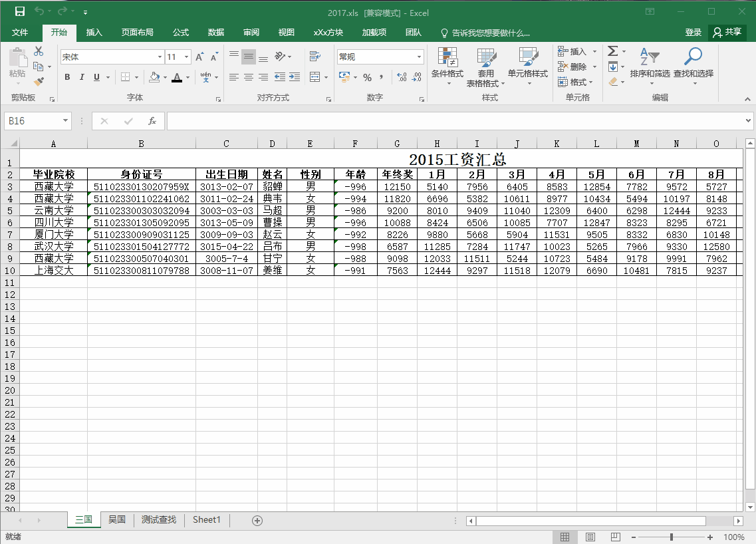Toggle Bold formatting

(x=68, y=77)
